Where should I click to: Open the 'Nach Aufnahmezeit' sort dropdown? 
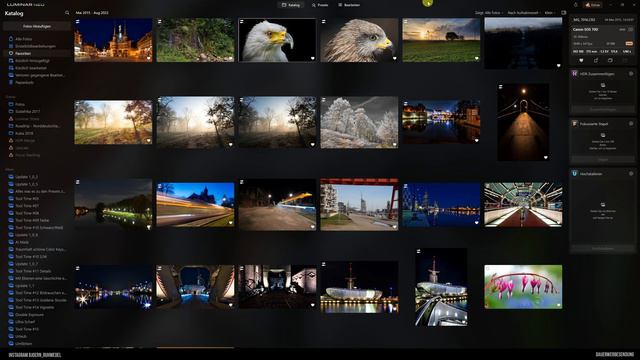523,13
